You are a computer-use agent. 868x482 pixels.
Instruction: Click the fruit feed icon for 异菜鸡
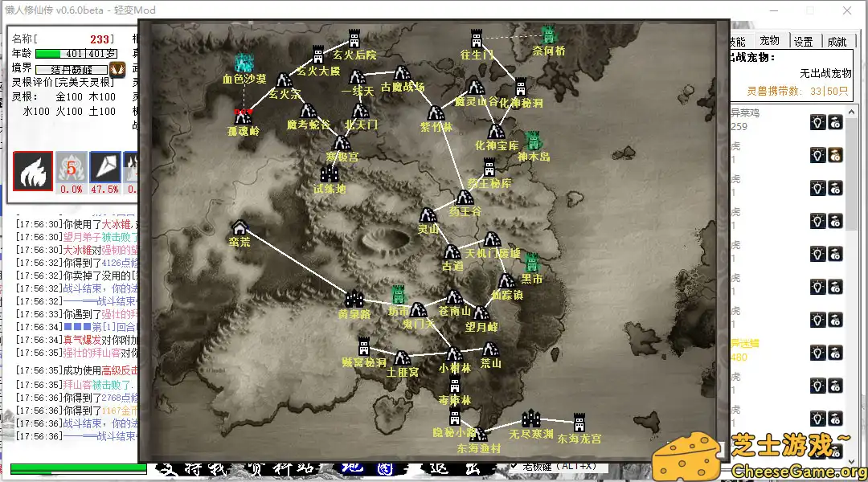click(836, 122)
